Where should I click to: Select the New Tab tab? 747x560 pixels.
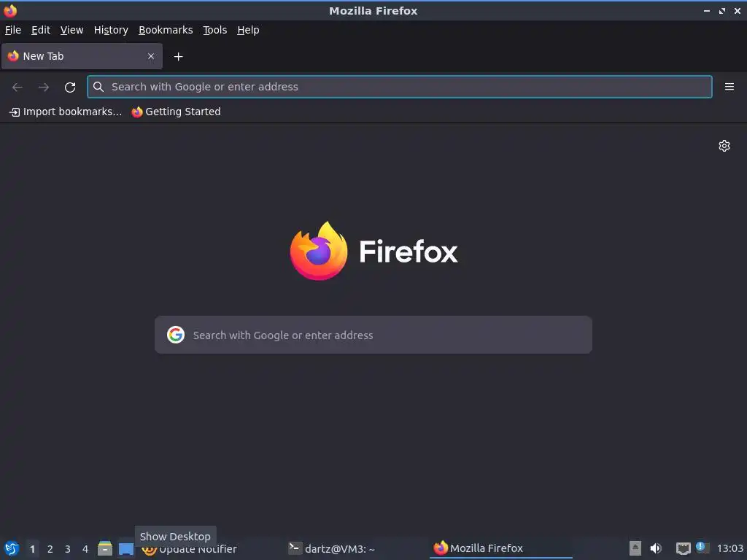82,56
